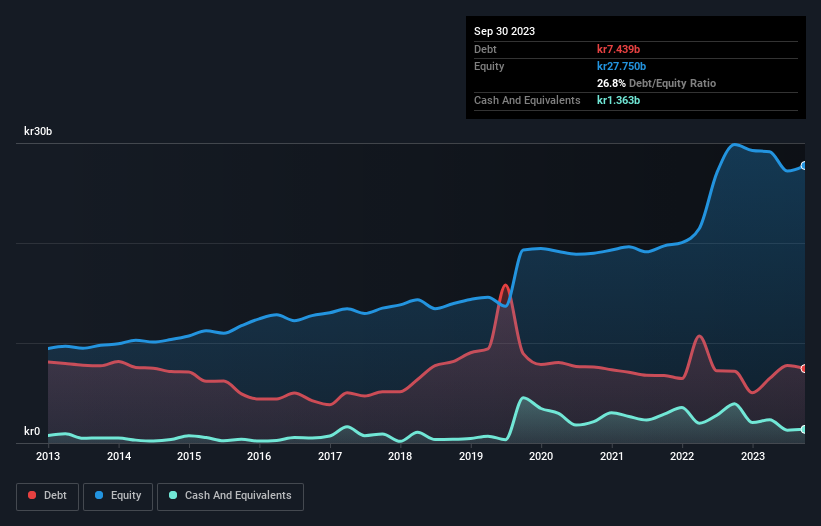The width and height of the screenshot is (821, 526).
Task: Select the 2022 x-axis label
Action: [682, 456]
